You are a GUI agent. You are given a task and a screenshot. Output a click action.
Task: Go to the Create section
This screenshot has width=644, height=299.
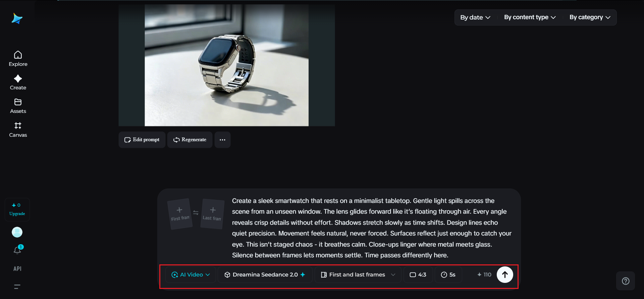coord(18,82)
